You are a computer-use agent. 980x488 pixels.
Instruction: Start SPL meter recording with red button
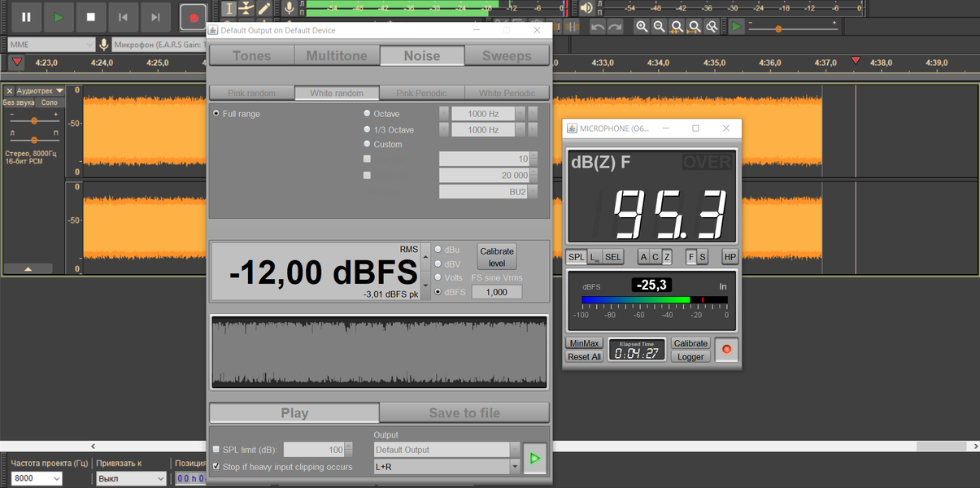pos(726,350)
